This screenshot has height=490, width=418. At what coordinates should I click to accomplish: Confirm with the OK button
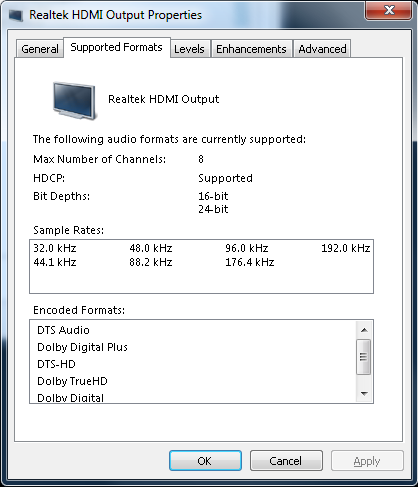(x=205, y=461)
